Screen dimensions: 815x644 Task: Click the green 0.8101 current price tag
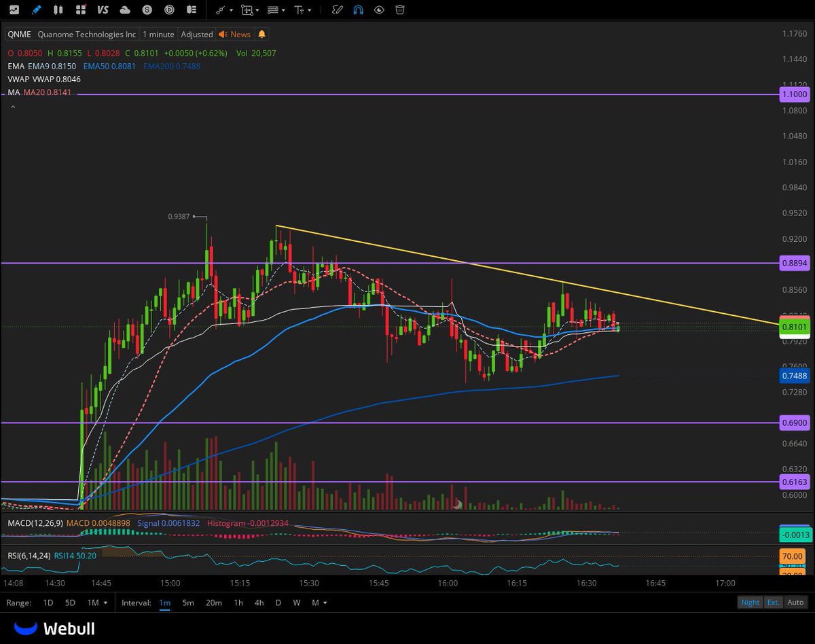794,327
